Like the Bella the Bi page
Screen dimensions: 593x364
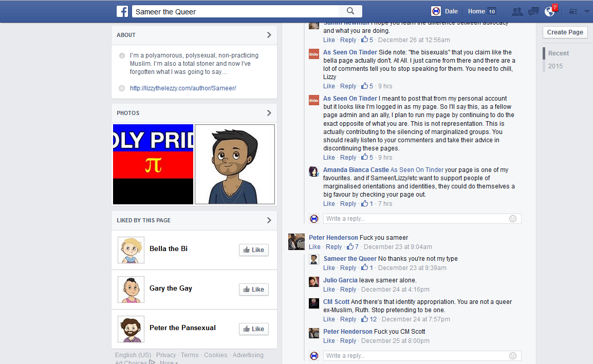tap(254, 250)
